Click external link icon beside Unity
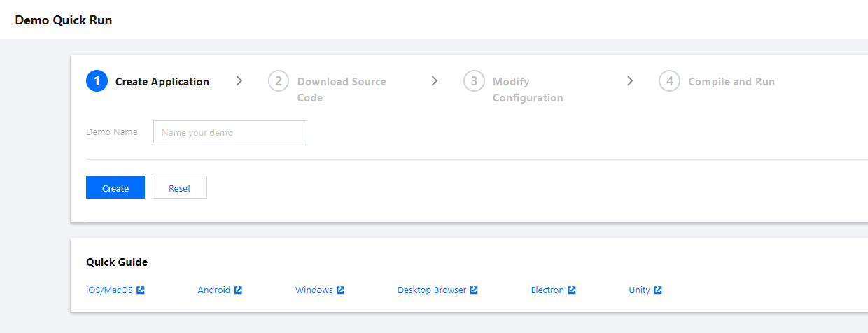The height and width of the screenshot is (333, 868). click(658, 290)
